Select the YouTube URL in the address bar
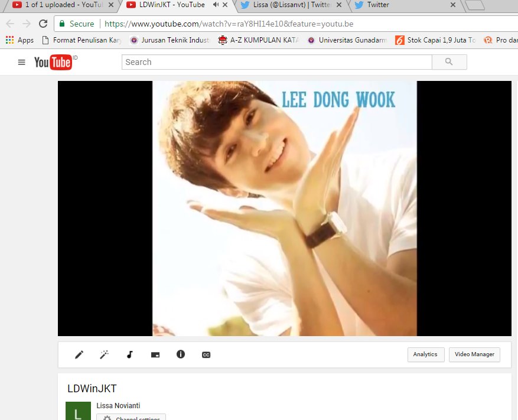 tap(229, 24)
